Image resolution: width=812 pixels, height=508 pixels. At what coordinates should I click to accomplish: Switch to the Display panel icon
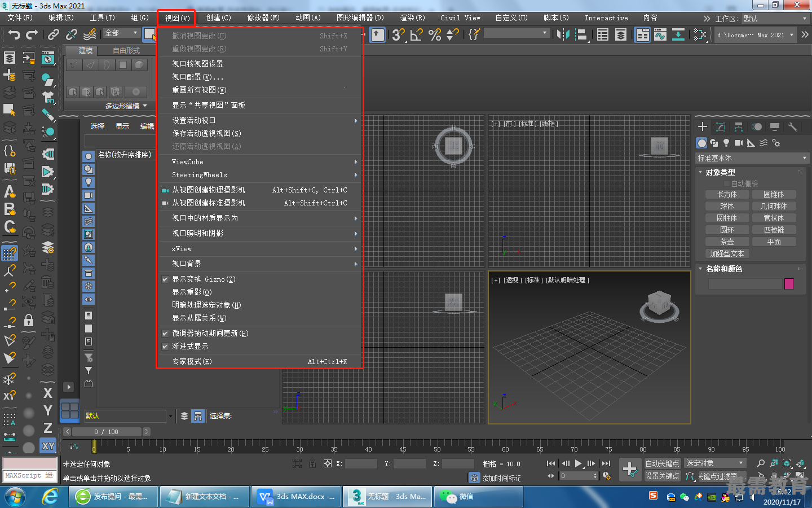click(x=775, y=126)
